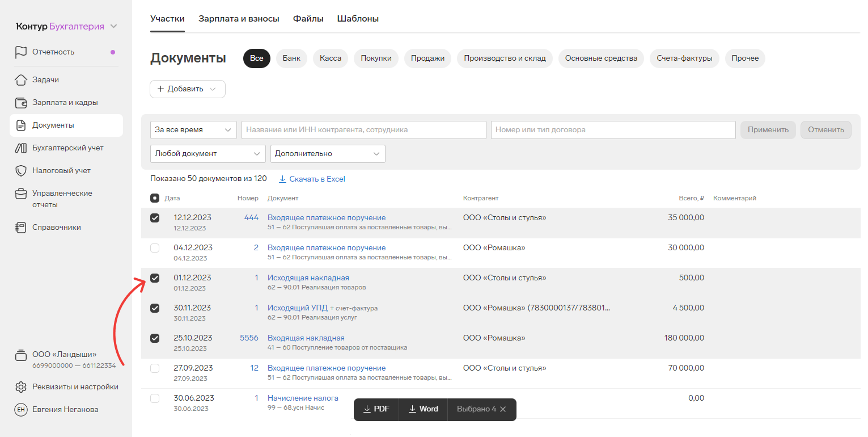Click the Задачи house icon

click(21, 80)
